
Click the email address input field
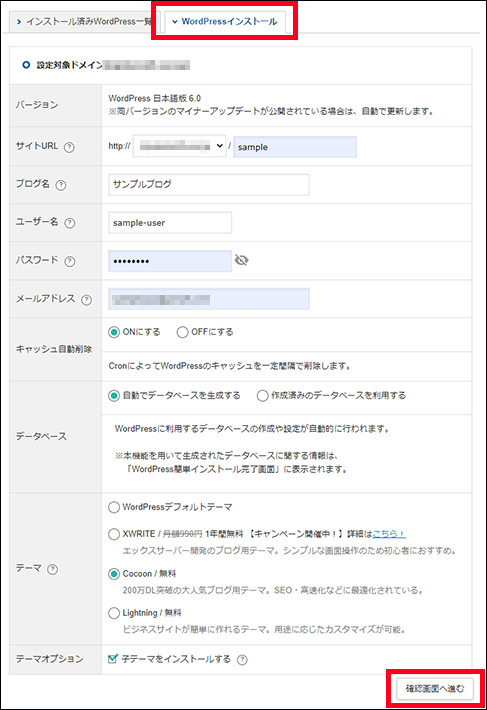[x=209, y=299]
